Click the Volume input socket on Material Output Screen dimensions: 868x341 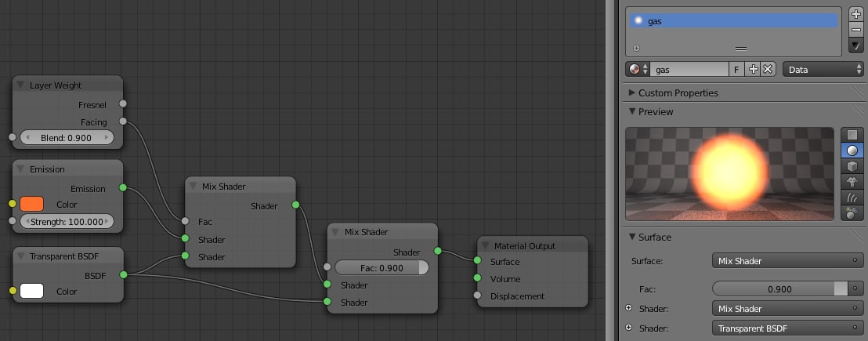pyautogui.click(x=477, y=278)
